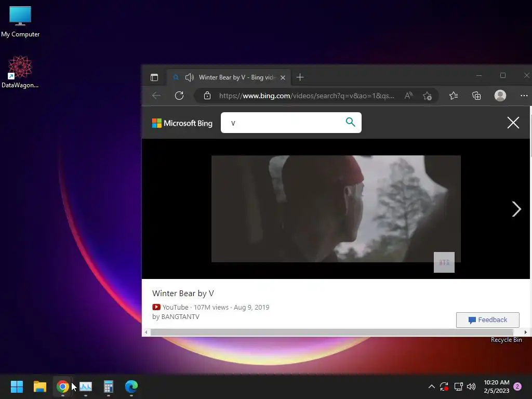Show hidden system tray icons
This screenshot has height=399, width=532.
coord(432,387)
